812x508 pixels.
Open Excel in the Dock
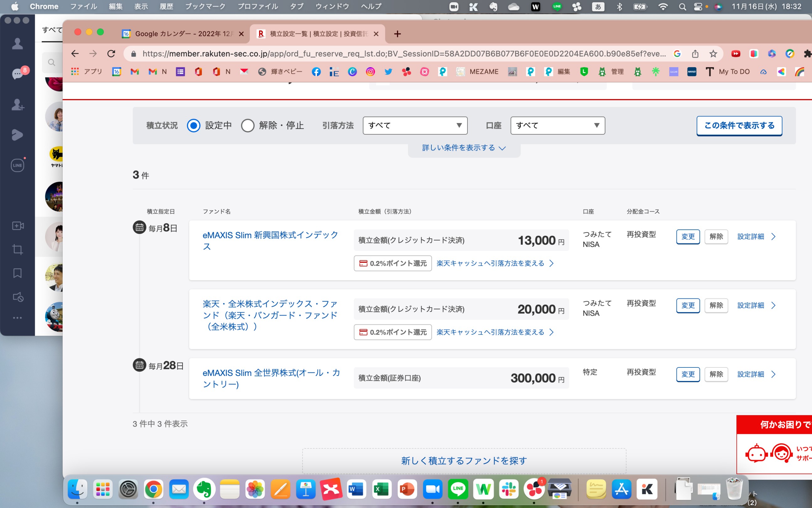click(382, 489)
